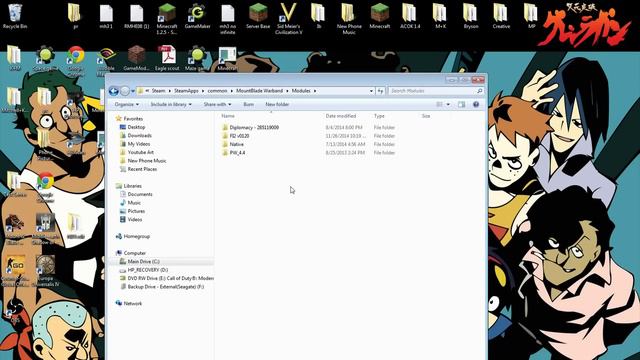Launch Europa Universalis IV desktop shortcut
The image size is (640, 360).
pyautogui.click(x=45, y=270)
